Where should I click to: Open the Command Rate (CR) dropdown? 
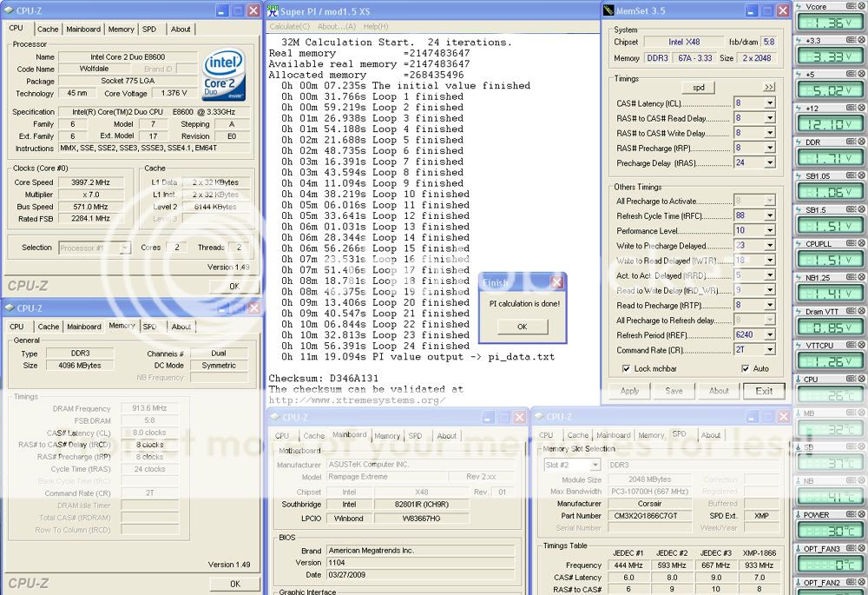click(x=770, y=350)
